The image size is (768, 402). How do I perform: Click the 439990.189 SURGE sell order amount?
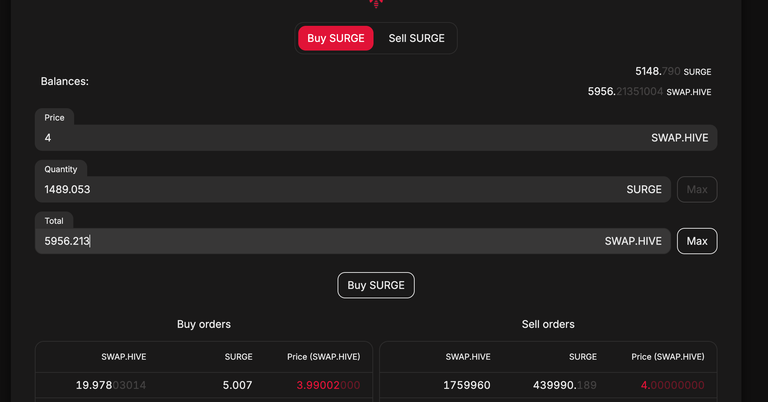pyautogui.click(x=565, y=385)
